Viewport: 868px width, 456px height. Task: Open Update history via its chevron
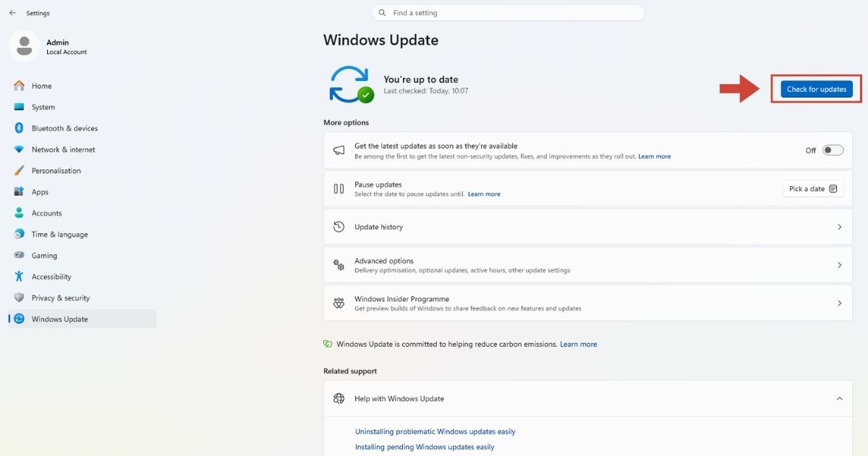coord(839,227)
